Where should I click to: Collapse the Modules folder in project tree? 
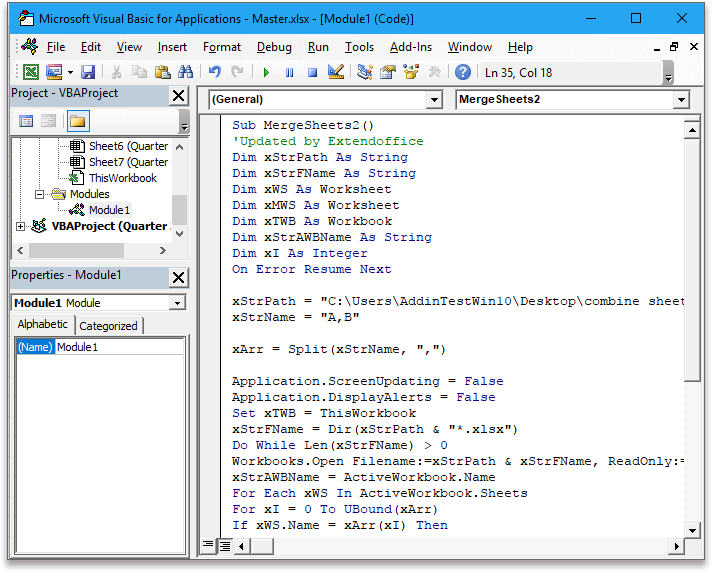click(x=39, y=194)
